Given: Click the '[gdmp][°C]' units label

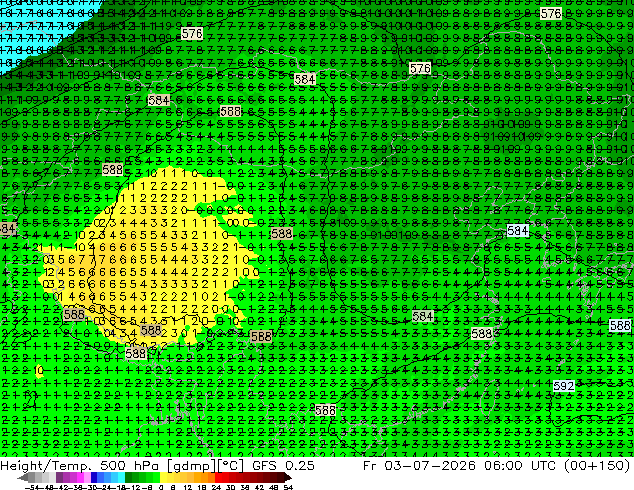Looking at the screenshot, I should (x=204, y=466).
